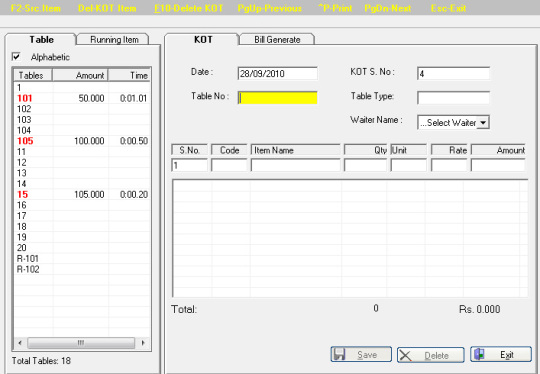Click the KOT S. No field
540x374 pixels.
453,73
